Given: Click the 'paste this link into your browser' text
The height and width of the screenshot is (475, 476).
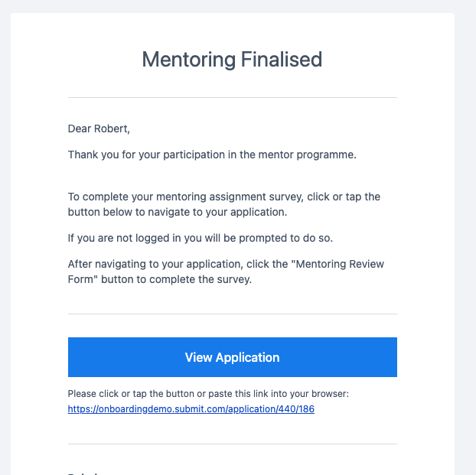Looking at the screenshot, I should pyautogui.click(x=279, y=394).
